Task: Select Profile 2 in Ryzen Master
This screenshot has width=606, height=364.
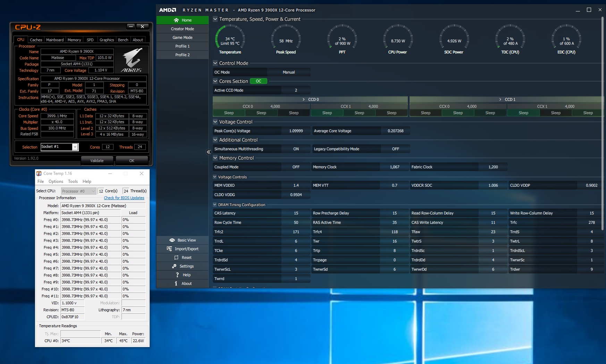Action: [183, 55]
